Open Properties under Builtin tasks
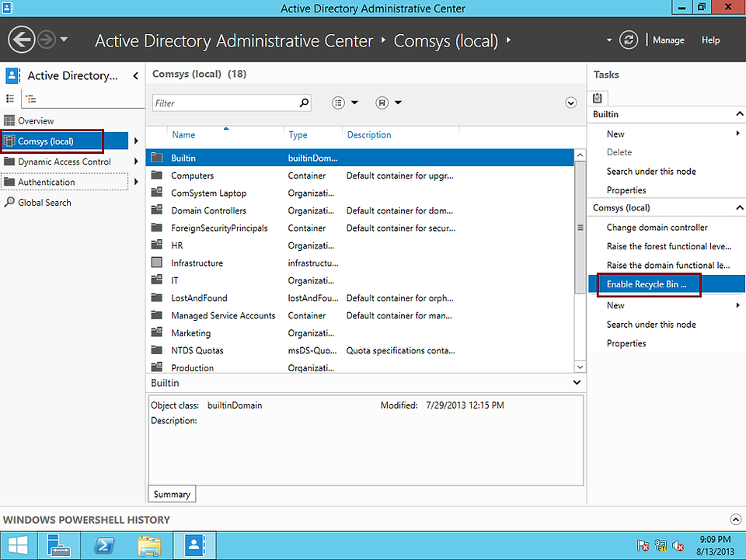The width and height of the screenshot is (746, 560). coord(626,190)
